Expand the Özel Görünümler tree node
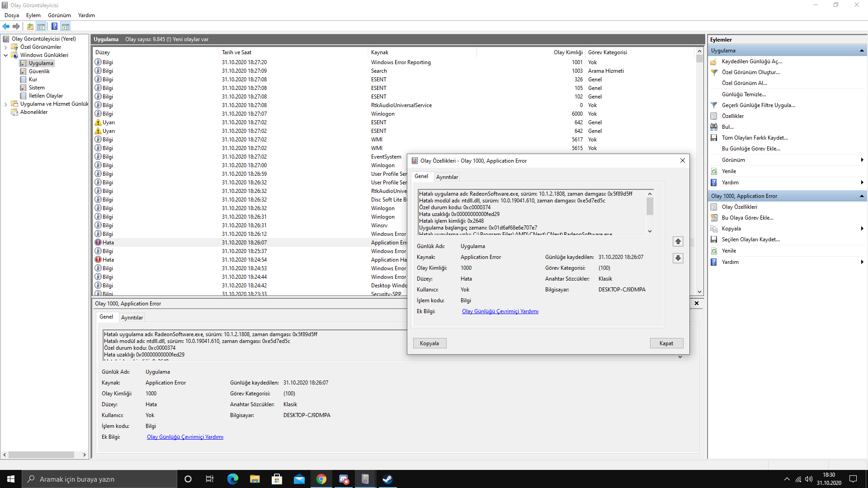Image resolution: width=868 pixels, height=488 pixels. [x=5, y=47]
